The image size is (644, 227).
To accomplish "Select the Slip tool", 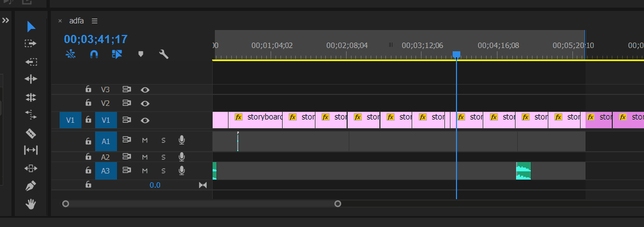I will pos(31,151).
